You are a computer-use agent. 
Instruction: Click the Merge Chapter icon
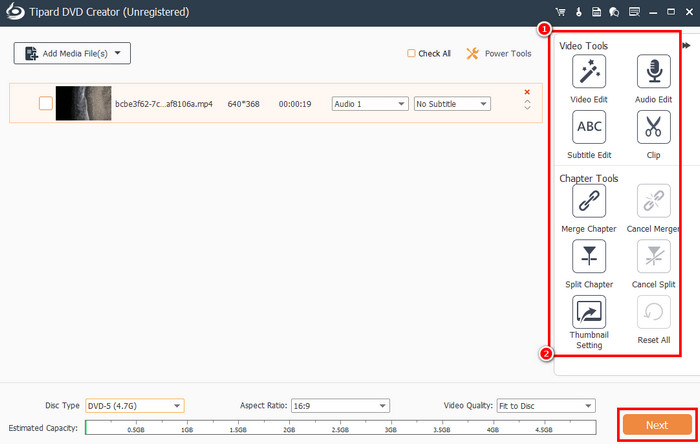pos(589,201)
